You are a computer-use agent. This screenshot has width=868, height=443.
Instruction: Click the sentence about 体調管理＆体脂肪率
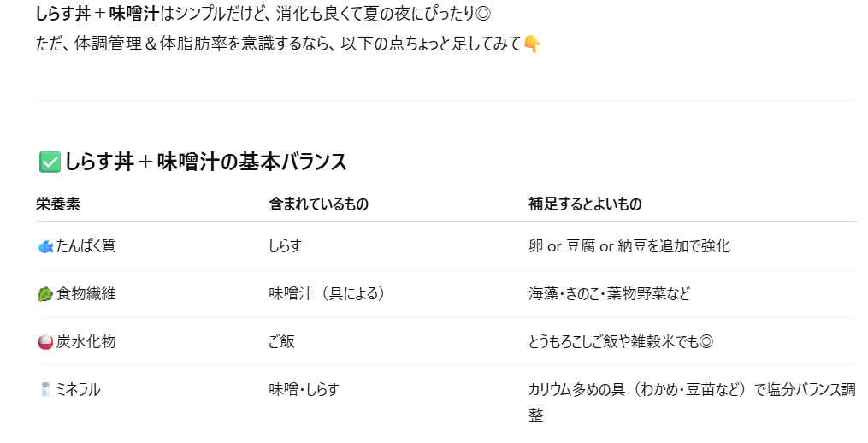point(279,44)
